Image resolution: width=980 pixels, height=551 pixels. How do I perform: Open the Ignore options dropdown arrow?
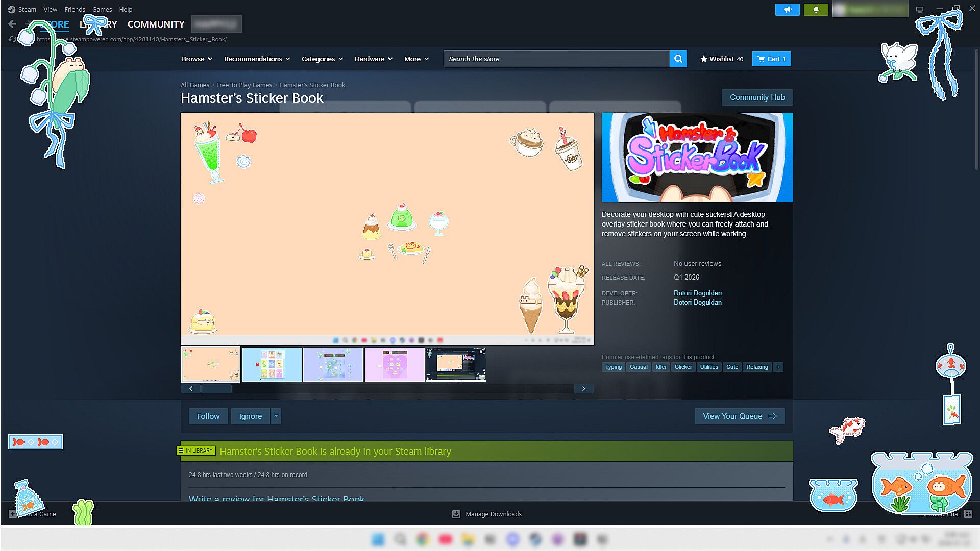pyautogui.click(x=276, y=416)
